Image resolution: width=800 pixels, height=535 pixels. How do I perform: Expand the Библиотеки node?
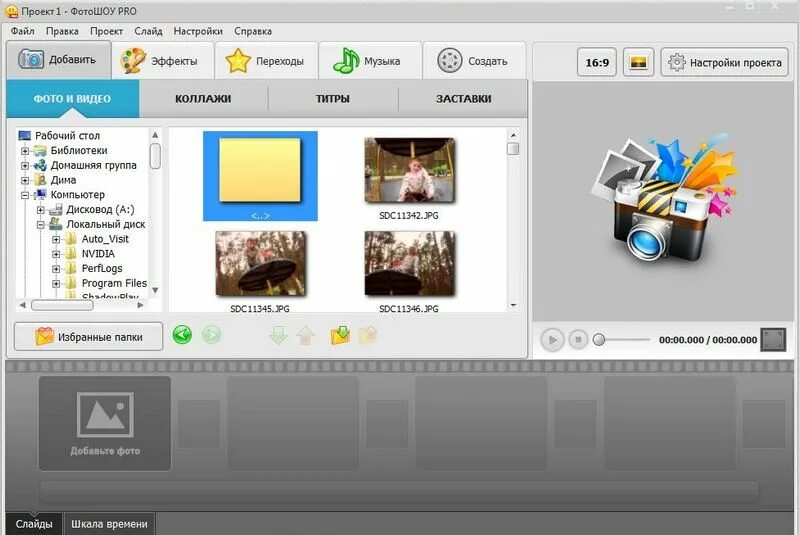click(24, 151)
